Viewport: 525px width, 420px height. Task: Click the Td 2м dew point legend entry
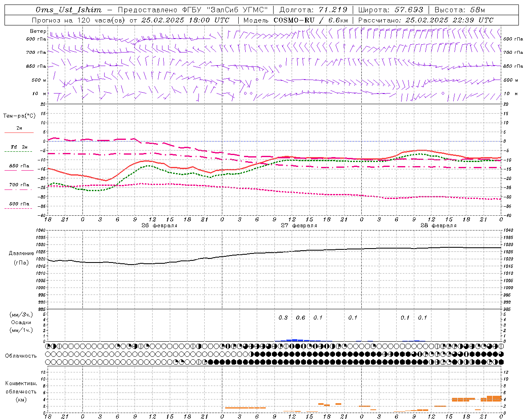pyautogui.click(x=19, y=147)
